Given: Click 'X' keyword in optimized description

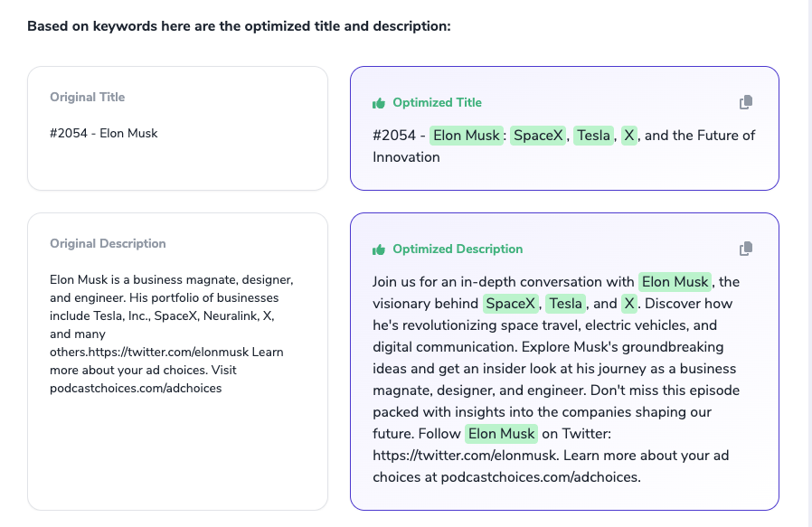Looking at the screenshot, I should [x=629, y=304].
